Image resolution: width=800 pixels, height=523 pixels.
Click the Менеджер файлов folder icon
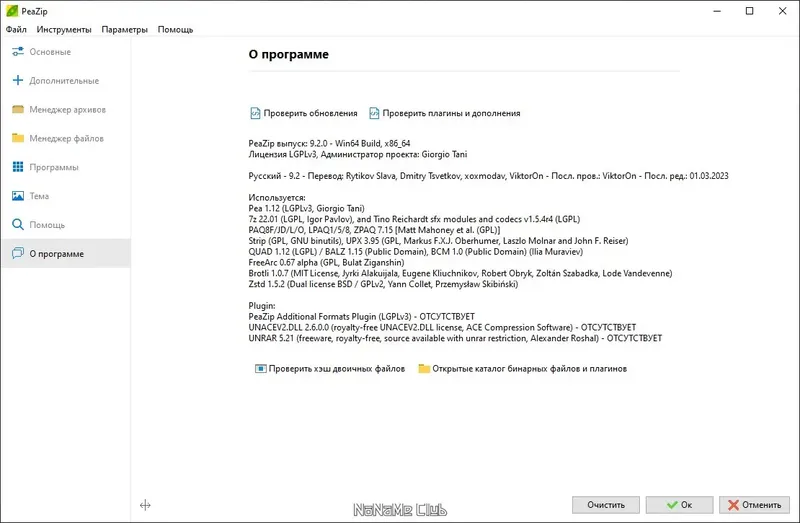pyautogui.click(x=17, y=138)
